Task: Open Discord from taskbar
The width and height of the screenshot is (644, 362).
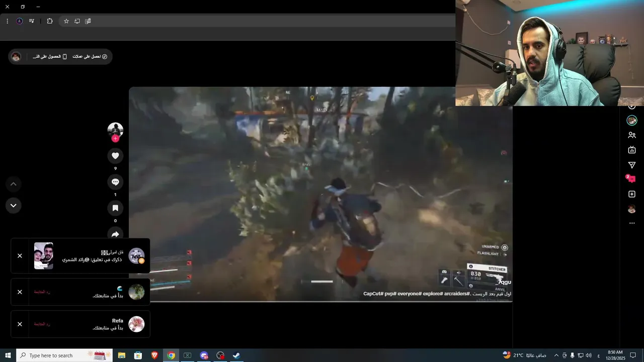Action: point(204,355)
